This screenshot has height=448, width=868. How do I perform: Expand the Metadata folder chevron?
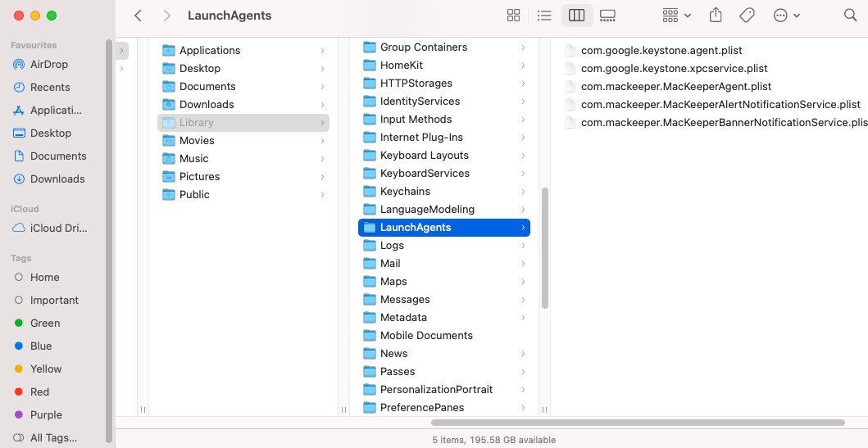523,318
